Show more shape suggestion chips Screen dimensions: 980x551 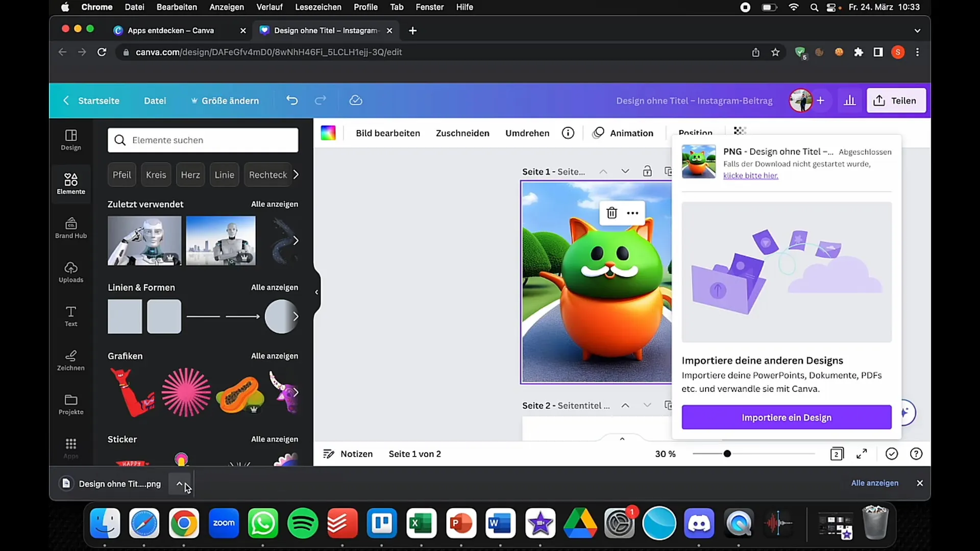click(x=296, y=175)
